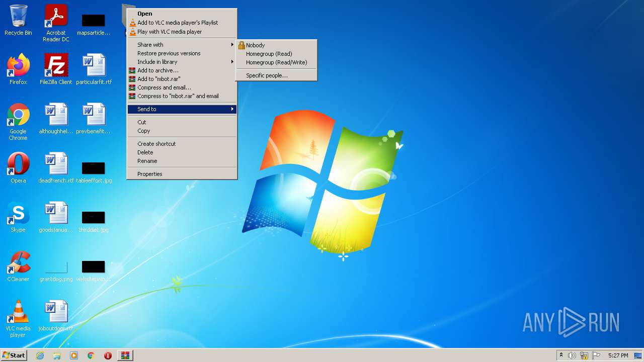Expand the Include in library submenu
The width and height of the screenshot is (644, 362).
182,62
